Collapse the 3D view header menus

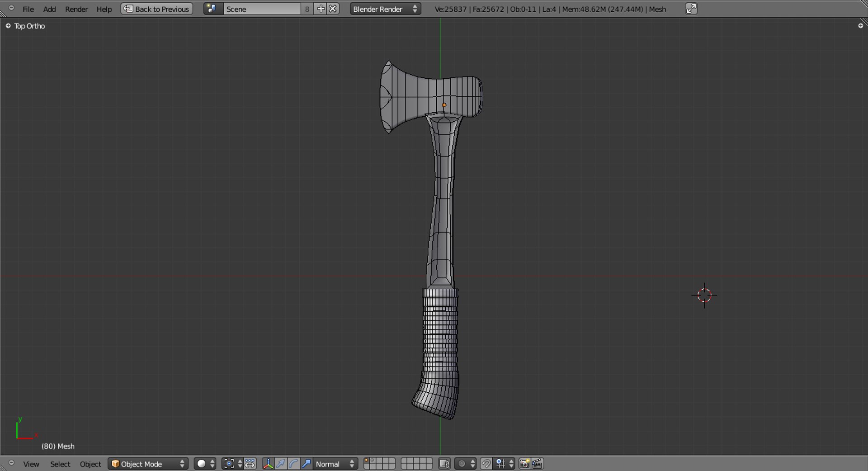11,463
